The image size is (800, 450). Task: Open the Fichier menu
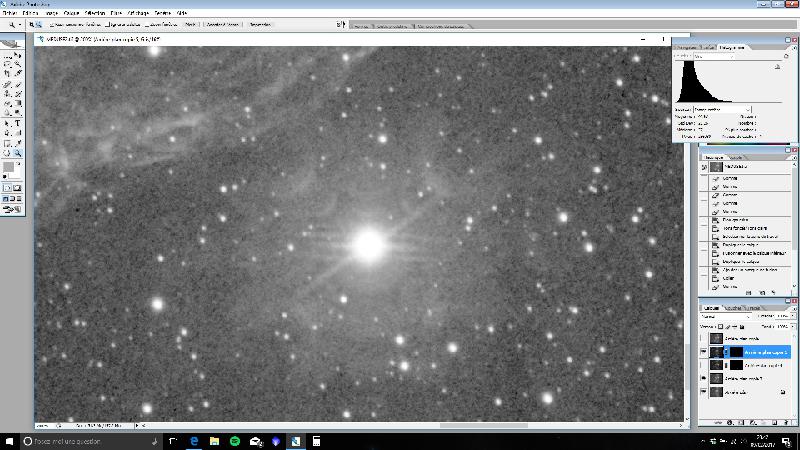point(10,13)
